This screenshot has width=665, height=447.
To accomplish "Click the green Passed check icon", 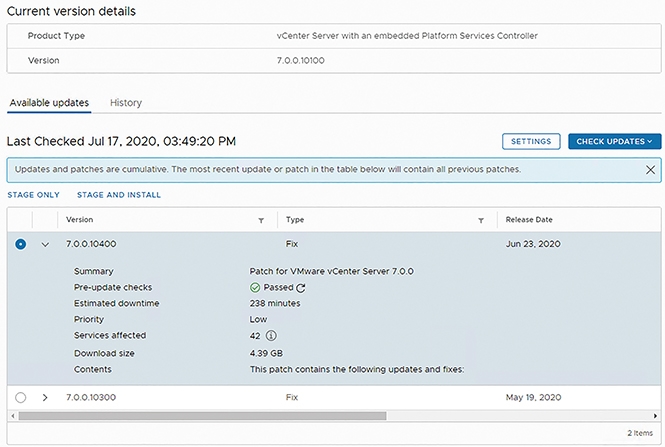I will pos(255,288).
